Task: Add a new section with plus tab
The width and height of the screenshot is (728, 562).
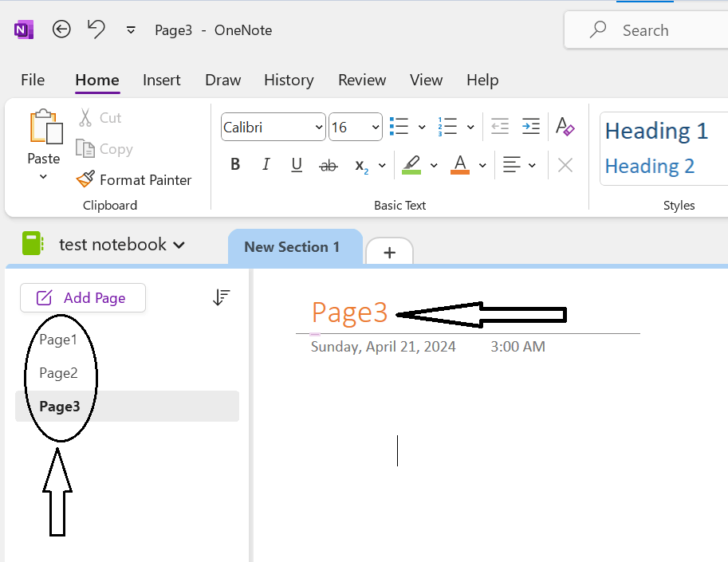Action: click(390, 252)
